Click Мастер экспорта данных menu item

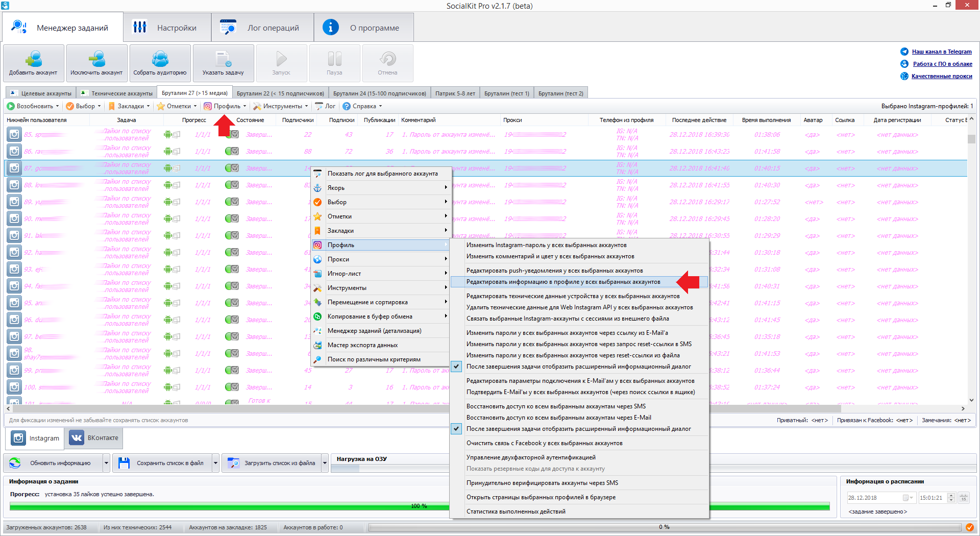381,345
